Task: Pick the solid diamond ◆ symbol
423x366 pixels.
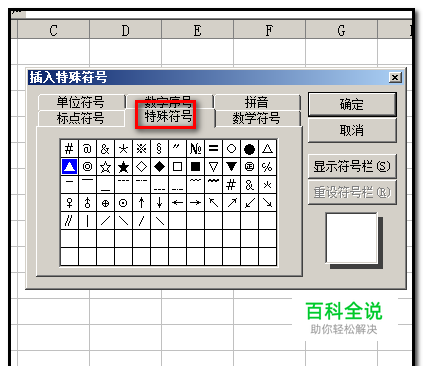Action: click(159, 167)
